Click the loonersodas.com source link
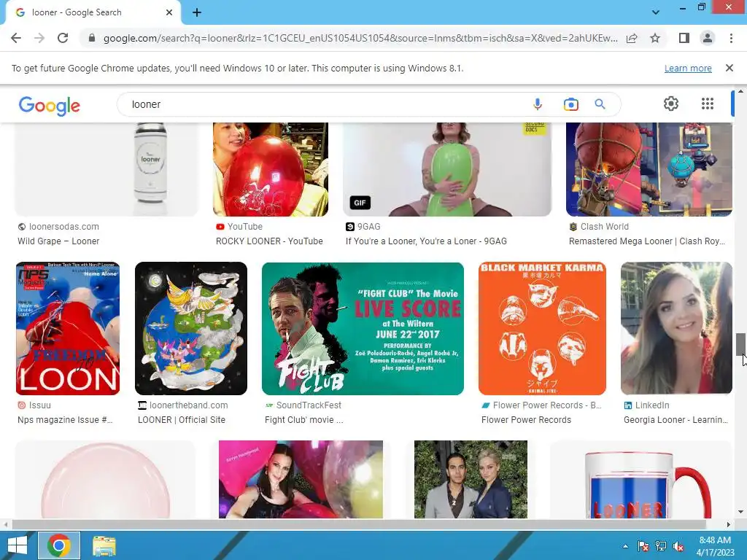747x560 pixels. point(64,227)
